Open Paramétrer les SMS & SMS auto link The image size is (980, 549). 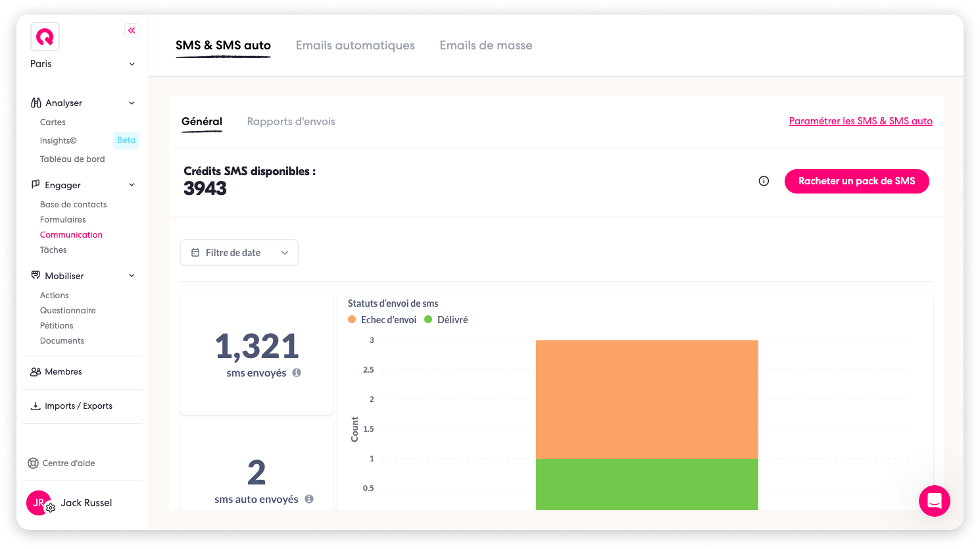[861, 121]
